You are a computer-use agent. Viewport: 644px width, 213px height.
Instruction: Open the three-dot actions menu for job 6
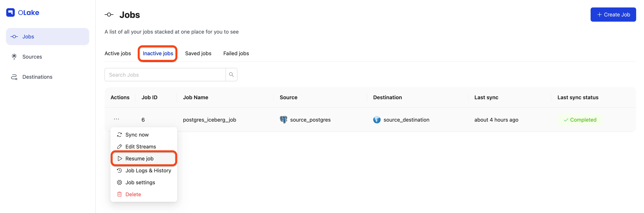tap(116, 119)
